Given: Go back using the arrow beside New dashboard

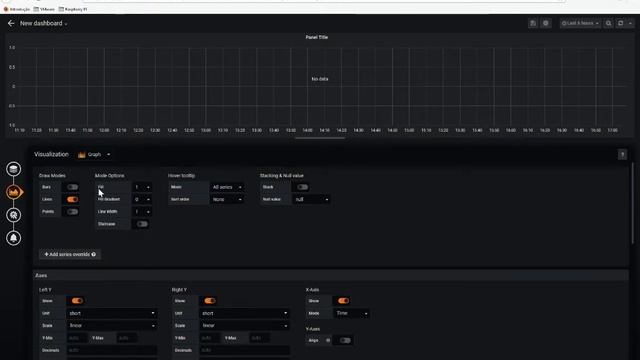Looking at the screenshot, I should [11, 24].
